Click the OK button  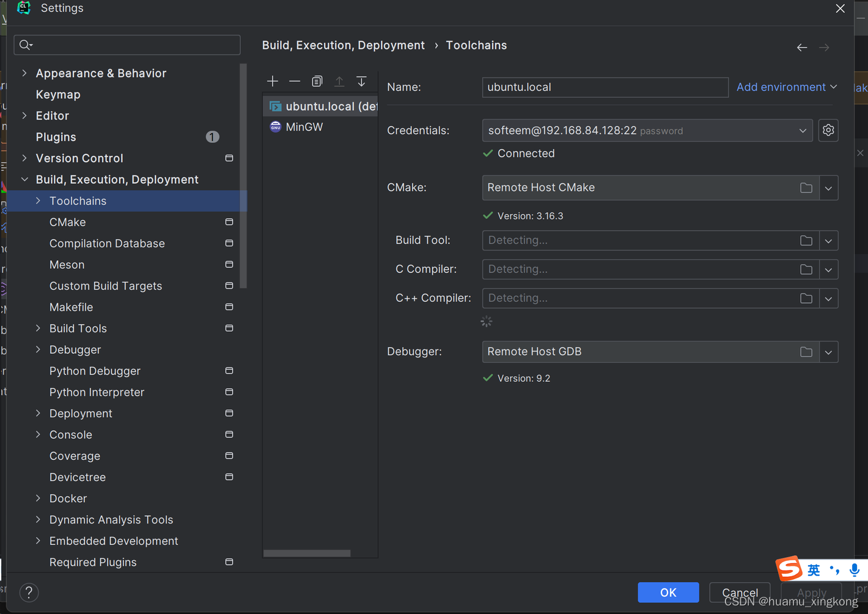(x=668, y=593)
